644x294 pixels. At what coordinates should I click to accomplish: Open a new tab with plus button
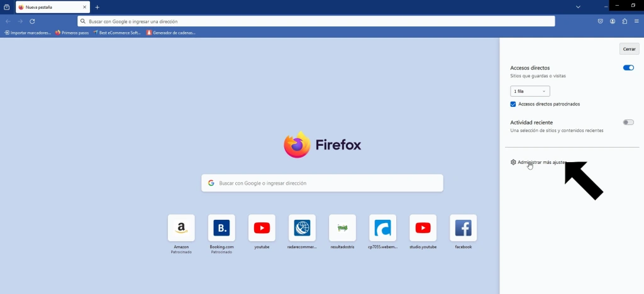[x=97, y=7]
